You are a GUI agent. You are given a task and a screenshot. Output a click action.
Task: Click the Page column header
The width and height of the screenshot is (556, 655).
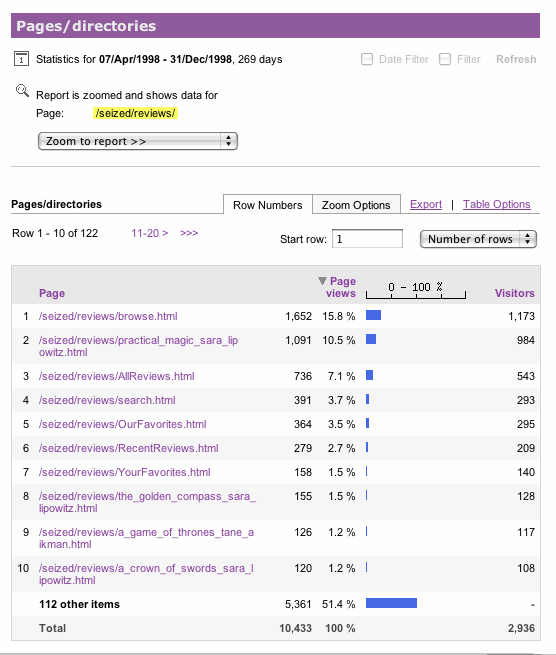(52, 293)
